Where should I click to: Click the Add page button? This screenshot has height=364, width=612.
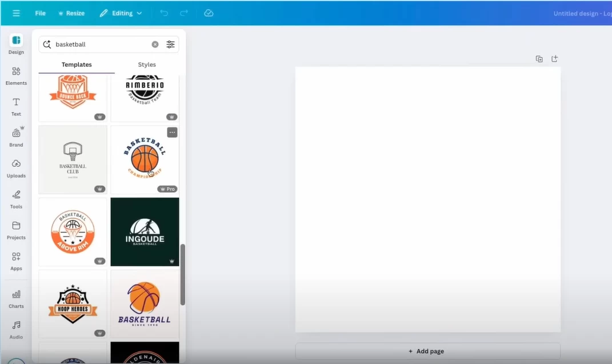[427, 351]
